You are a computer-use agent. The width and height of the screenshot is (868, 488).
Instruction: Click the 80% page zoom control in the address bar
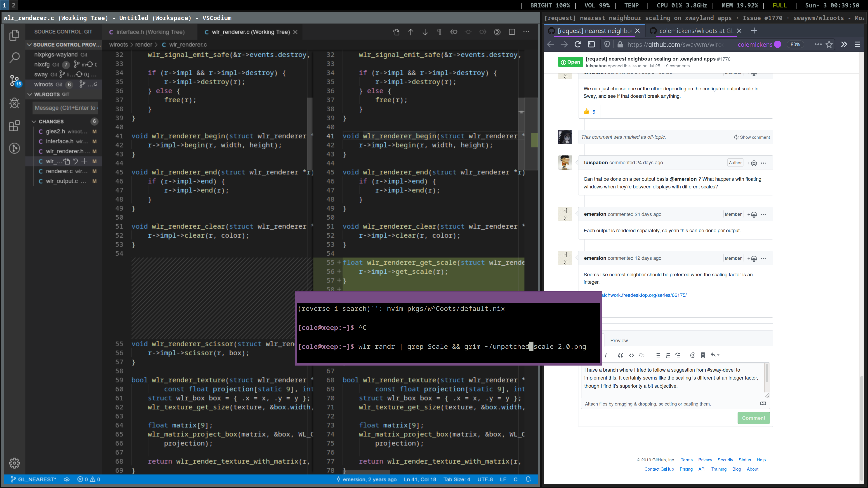coord(795,44)
